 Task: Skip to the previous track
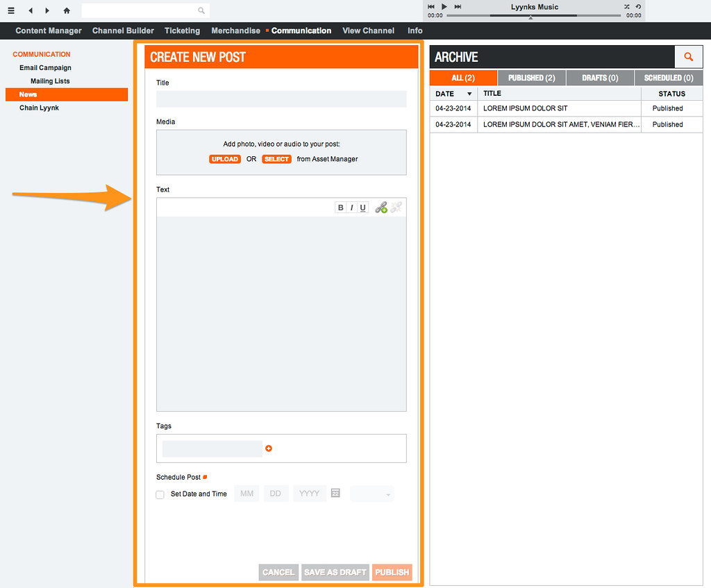430,6
